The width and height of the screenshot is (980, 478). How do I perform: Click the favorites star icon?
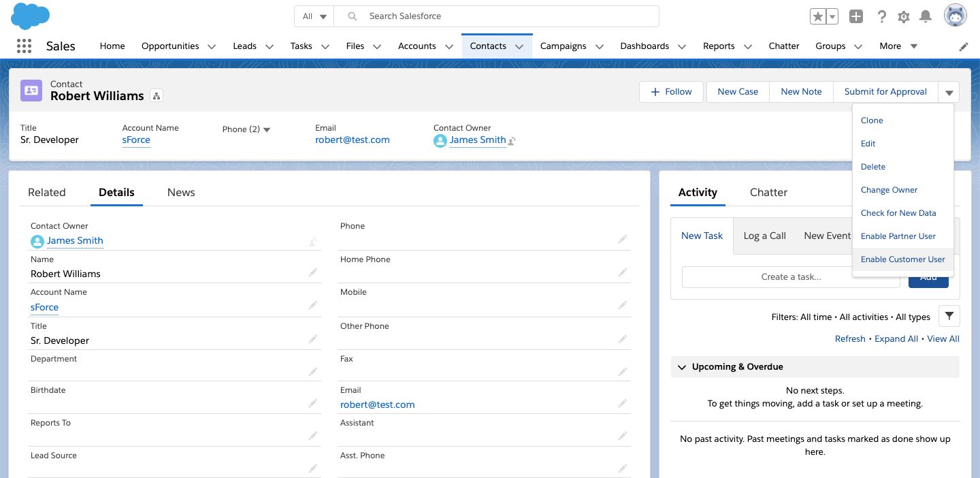pyautogui.click(x=817, y=17)
